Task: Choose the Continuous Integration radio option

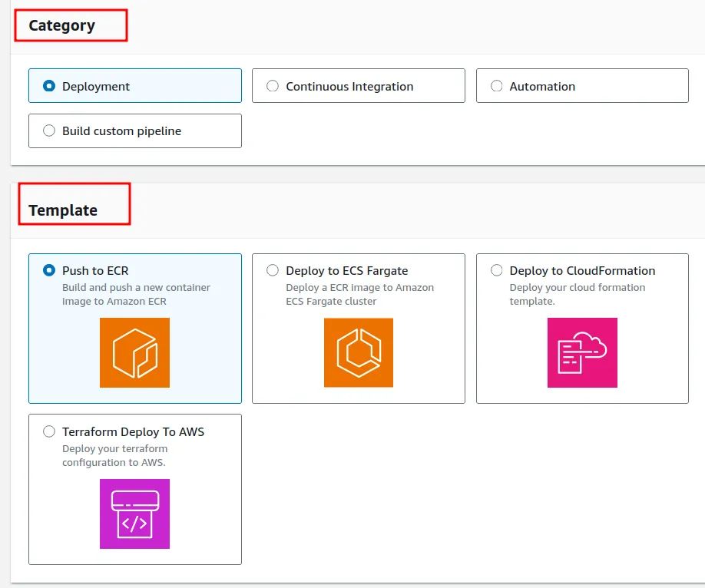Action: (x=273, y=86)
